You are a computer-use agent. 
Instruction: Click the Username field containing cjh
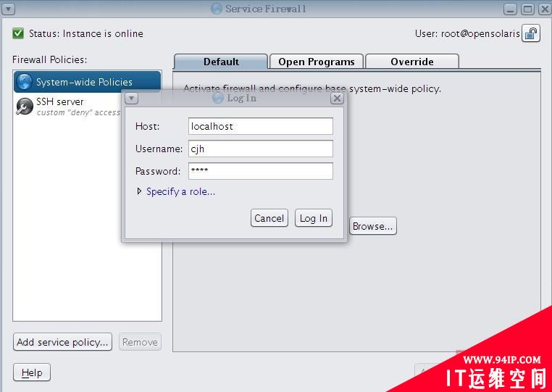261,149
